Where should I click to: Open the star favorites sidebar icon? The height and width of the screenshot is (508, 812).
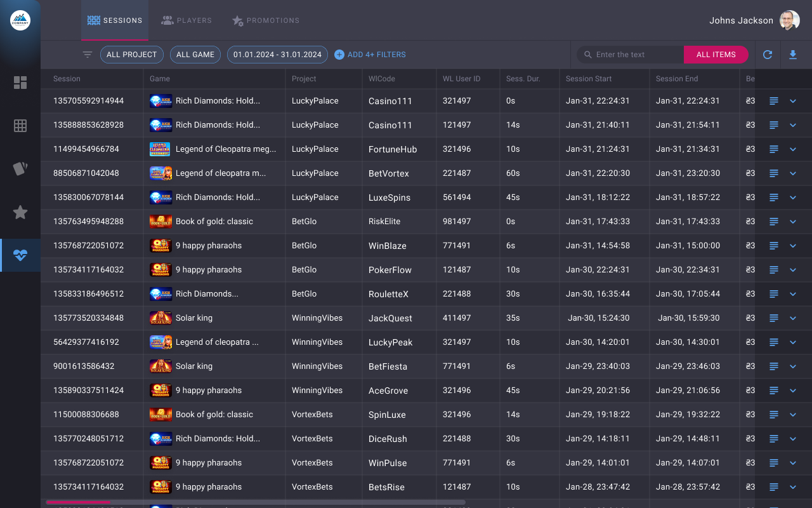coord(20,212)
